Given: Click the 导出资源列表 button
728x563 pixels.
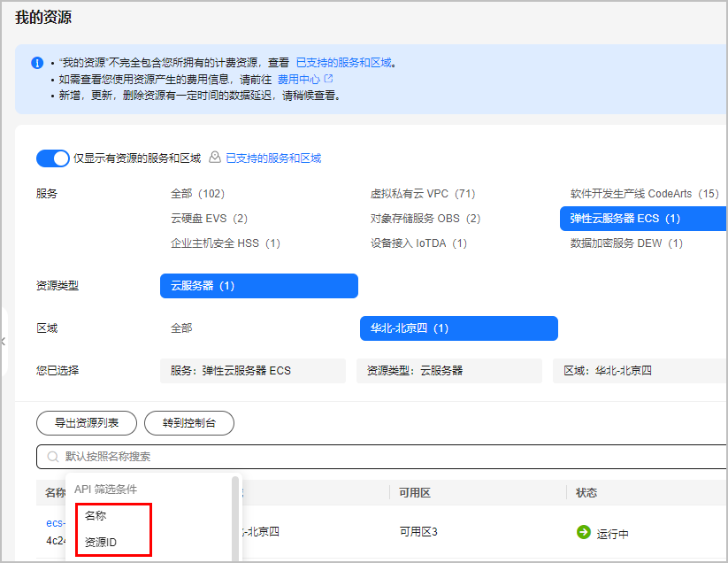Looking at the screenshot, I should [86, 423].
